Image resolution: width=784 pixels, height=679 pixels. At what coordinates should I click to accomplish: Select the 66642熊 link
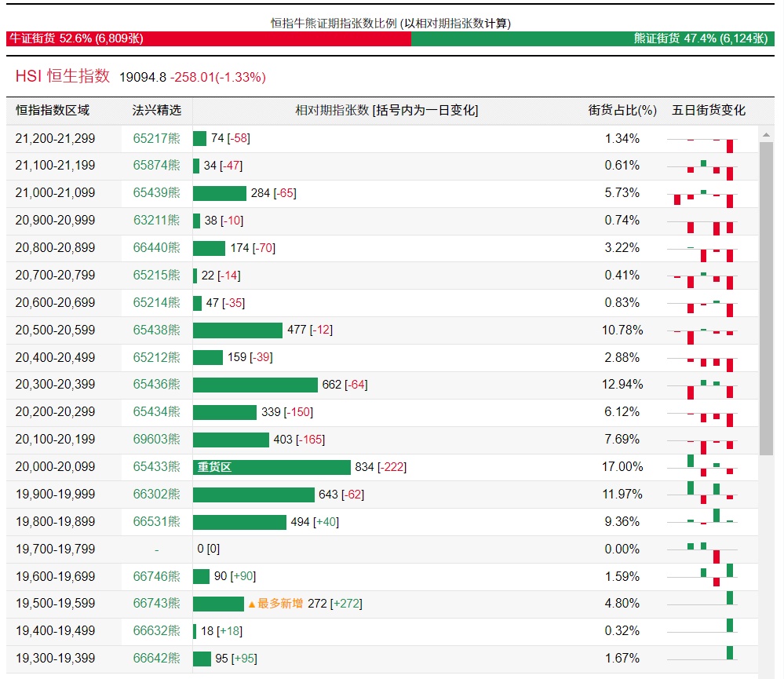[156, 659]
